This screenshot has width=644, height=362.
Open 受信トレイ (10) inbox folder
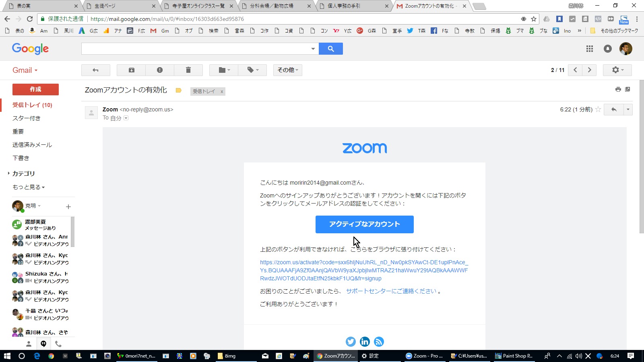32,105
